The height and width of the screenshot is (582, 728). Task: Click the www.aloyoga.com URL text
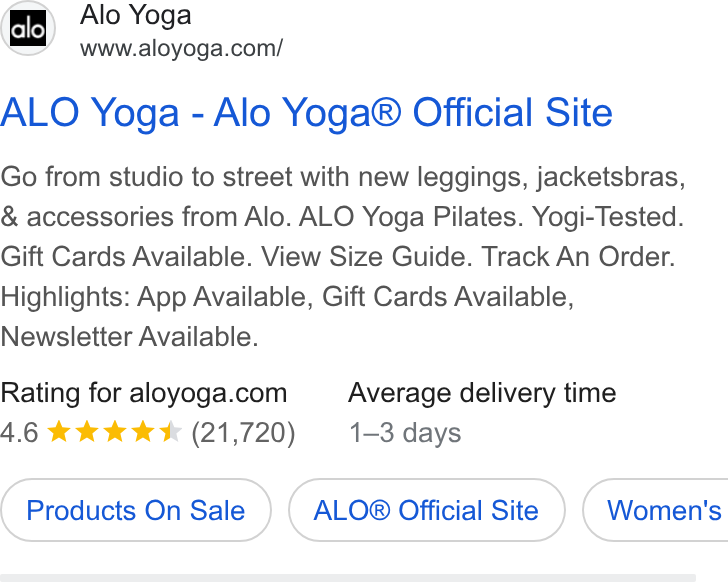pyautogui.click(x=181, y=48)
